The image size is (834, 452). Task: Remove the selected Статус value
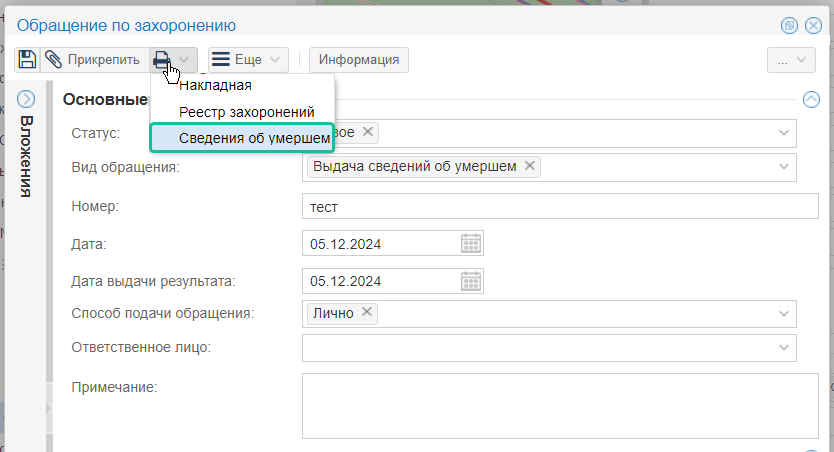click(368, 131)
